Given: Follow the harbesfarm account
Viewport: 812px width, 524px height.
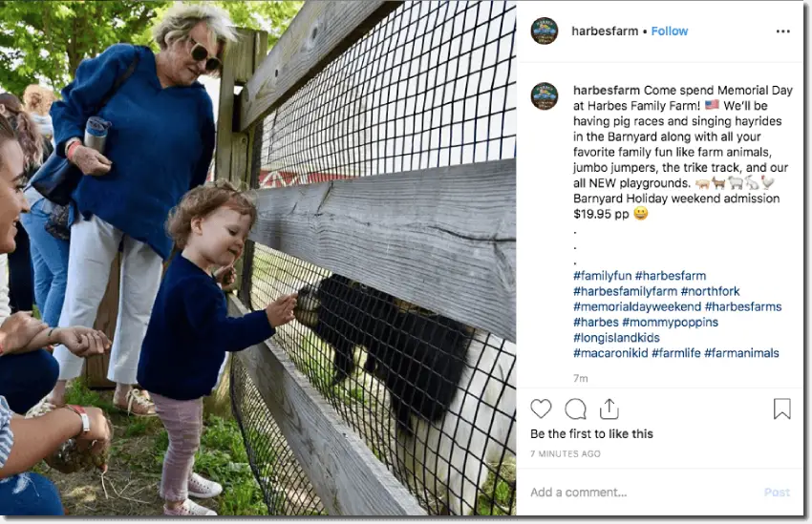Looking at the screenshot, I should (x=669, y=31).
